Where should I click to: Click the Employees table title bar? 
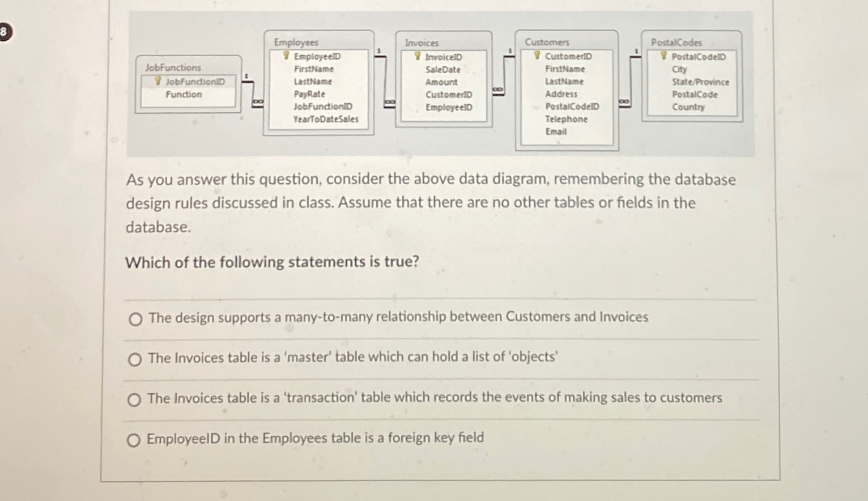pyautogui.click(x=295, y=43)
